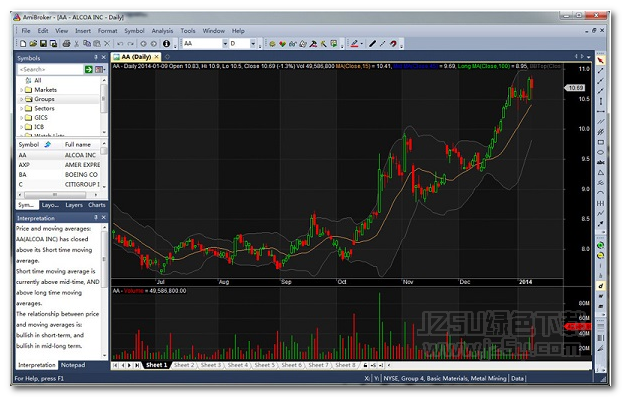Viewport: 622px width, 397px height.
Task: Click the green search go button
Action: coord(88,69)
